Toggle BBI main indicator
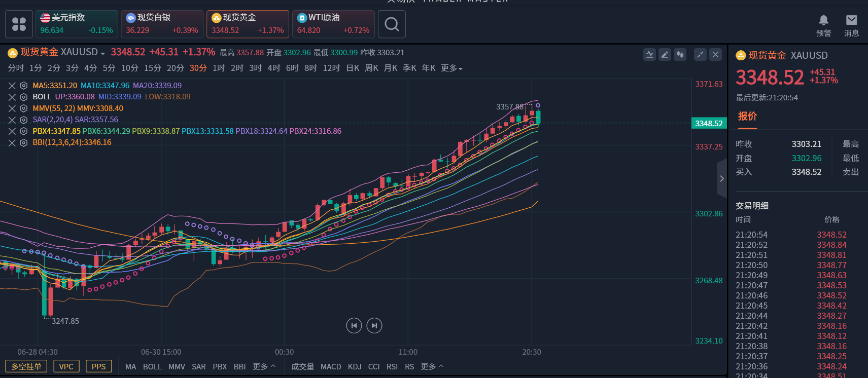Screen dimensions: 868x378 point(240,366)
